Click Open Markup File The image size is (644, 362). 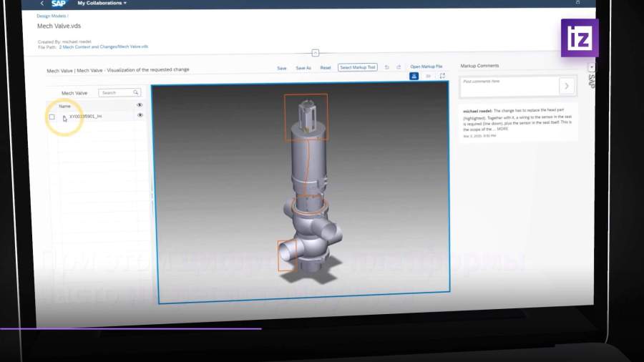(426, 67)
